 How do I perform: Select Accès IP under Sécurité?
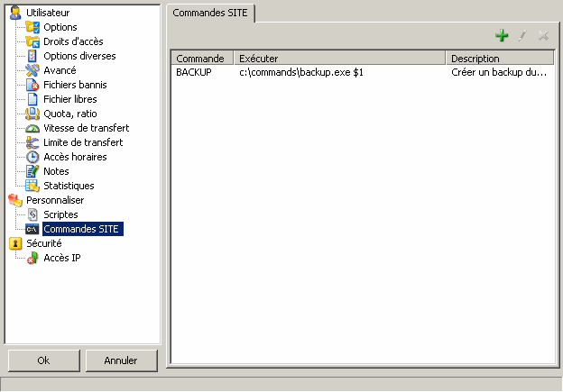pyautogui.click(x=62, y=258)
